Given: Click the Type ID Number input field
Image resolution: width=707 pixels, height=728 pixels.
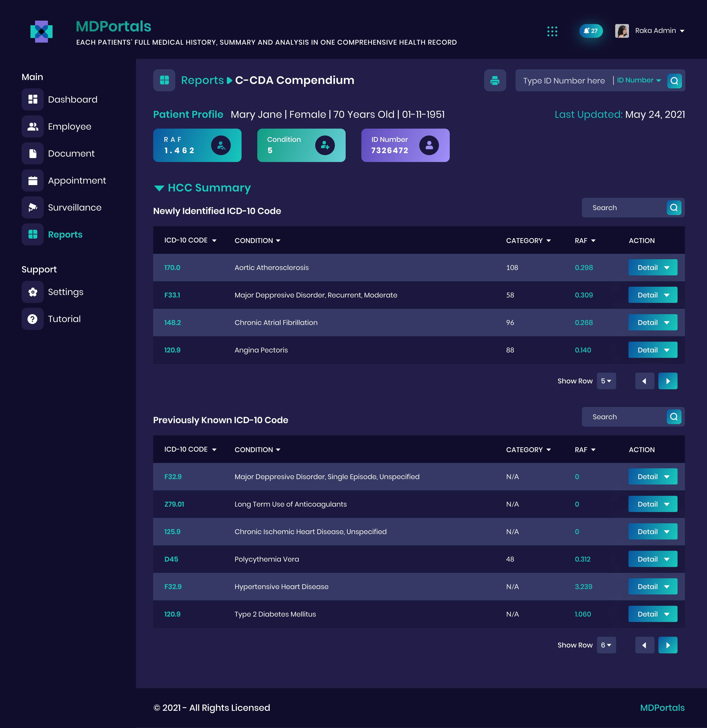Looking at the screenshot, I should click(564, 81).
